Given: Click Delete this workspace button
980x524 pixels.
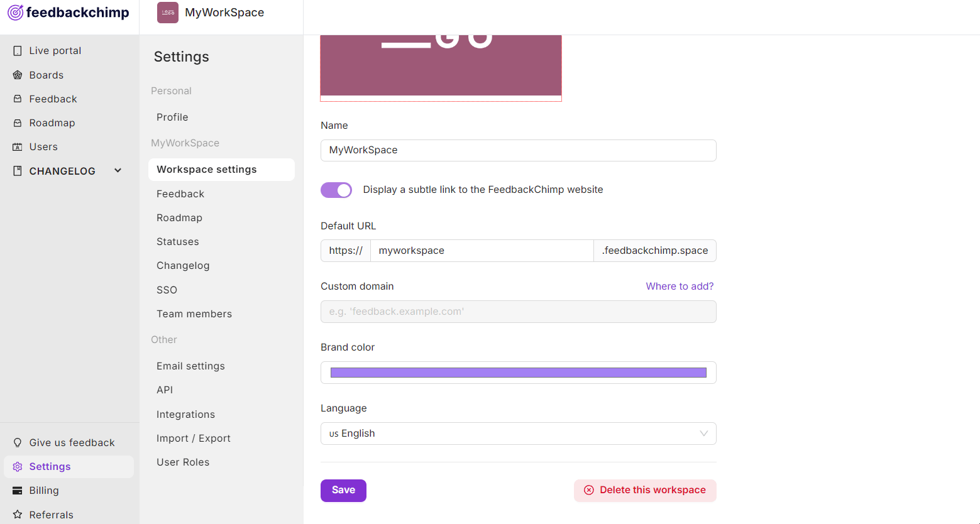Looking at the screenshot, I should [645, 491].
